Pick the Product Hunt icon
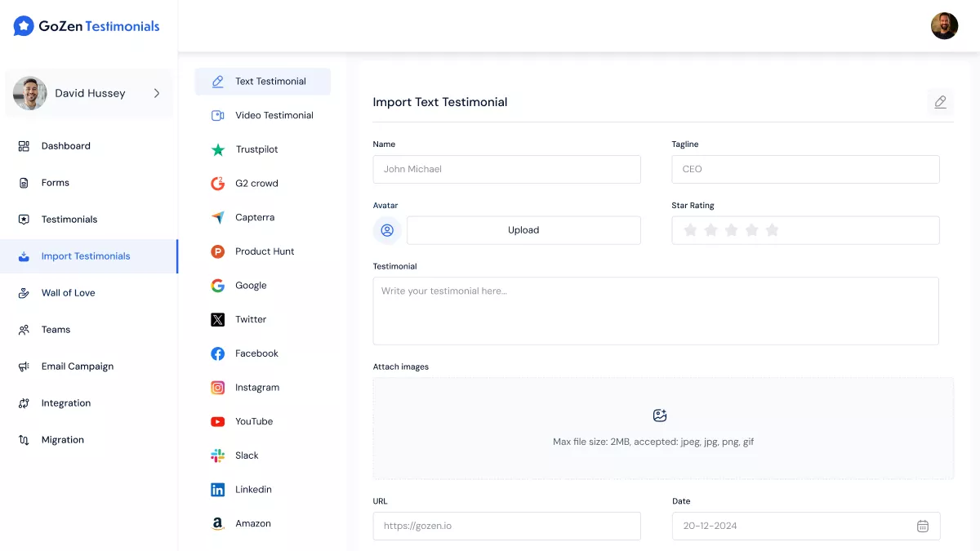The width and height of the screenshot is (980, 551). 218,251
